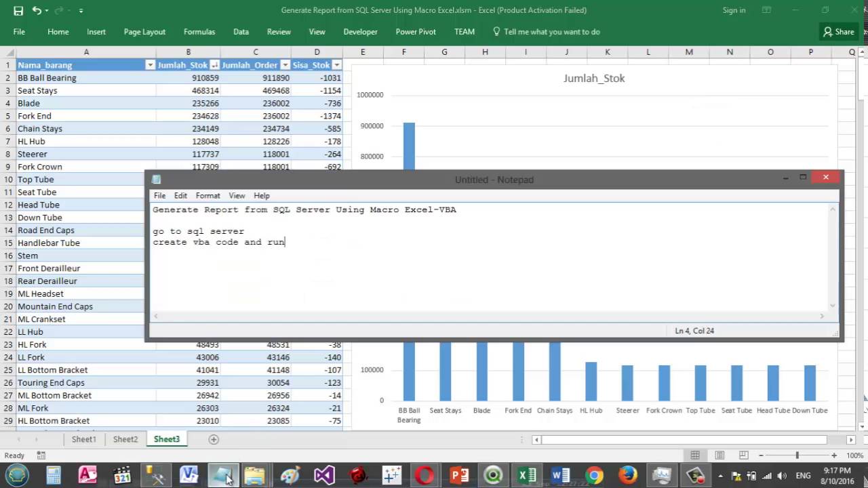Switch to Page Layout view in status bar
Screen dimensions: 868x488
[x=719, y=455]
